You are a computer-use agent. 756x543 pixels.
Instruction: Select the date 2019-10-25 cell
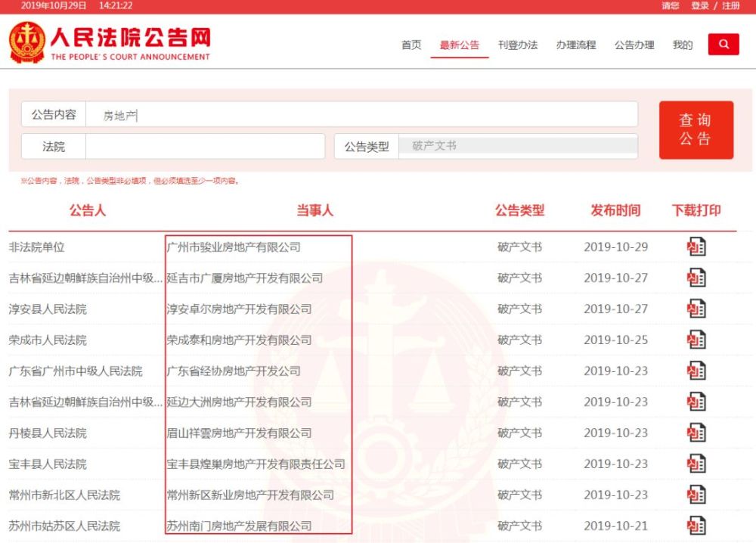coord(615,340)
